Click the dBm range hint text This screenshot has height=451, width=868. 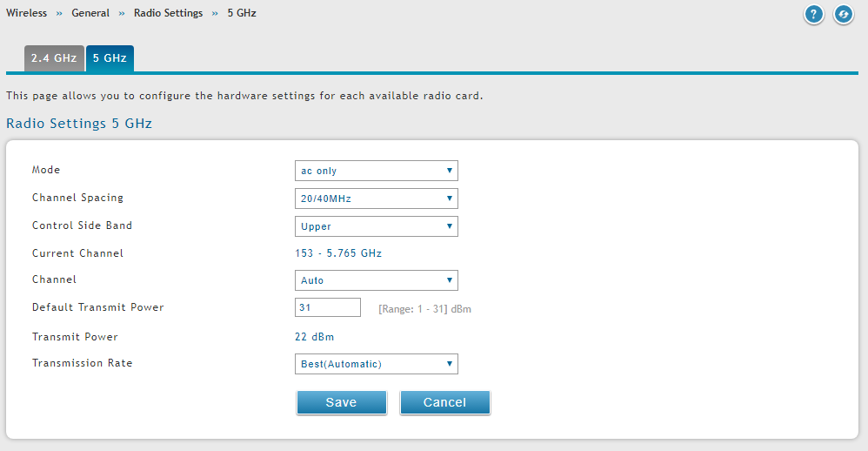tap(424, 309)
